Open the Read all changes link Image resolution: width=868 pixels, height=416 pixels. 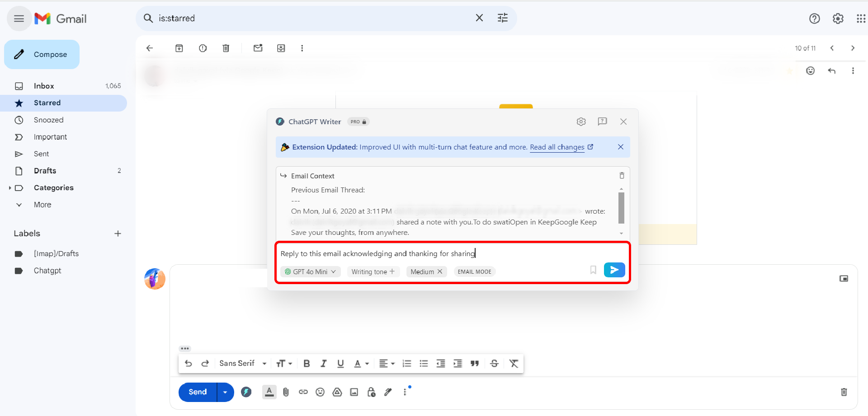coord(561,147)
